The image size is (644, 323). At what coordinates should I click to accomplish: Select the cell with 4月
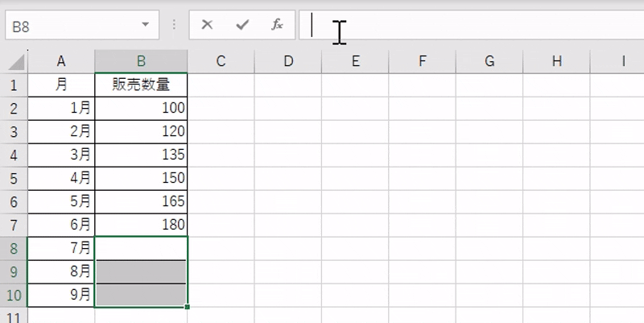61,179
